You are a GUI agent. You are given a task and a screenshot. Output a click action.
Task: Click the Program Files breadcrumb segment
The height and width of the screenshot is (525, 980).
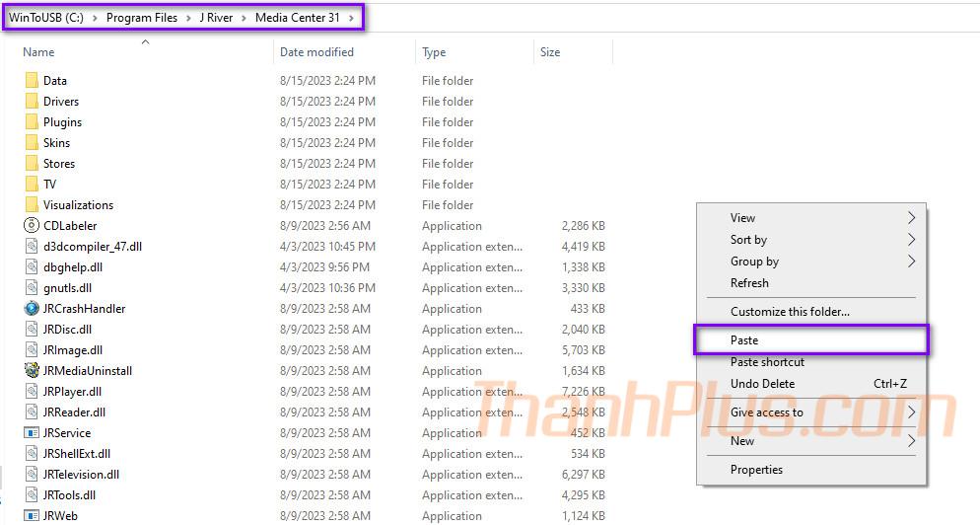[x=141, y=18]
